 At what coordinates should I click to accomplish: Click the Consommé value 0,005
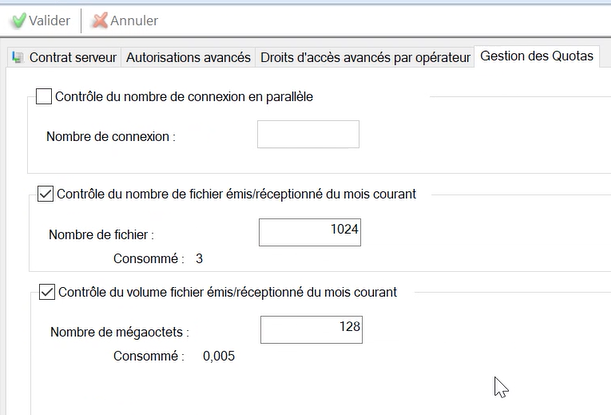pyautogui.click(x=219, y=356)
